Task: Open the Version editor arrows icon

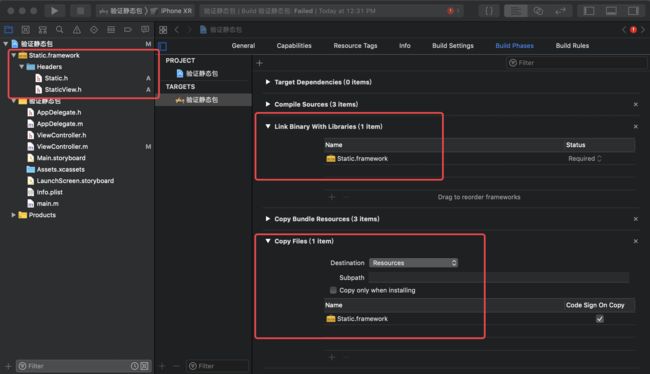Action: point(560,11)
